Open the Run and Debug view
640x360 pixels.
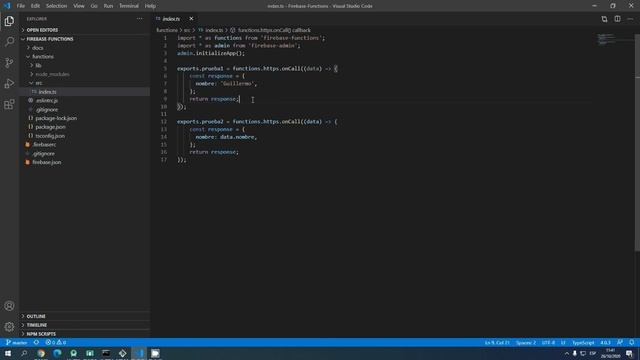[x=9, y=84]
